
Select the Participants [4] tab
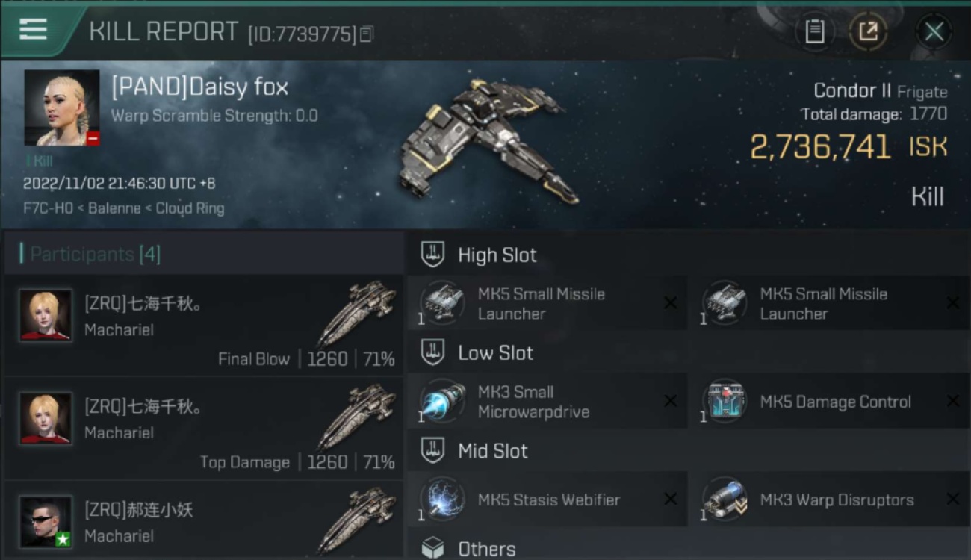[x=91, y=254]
